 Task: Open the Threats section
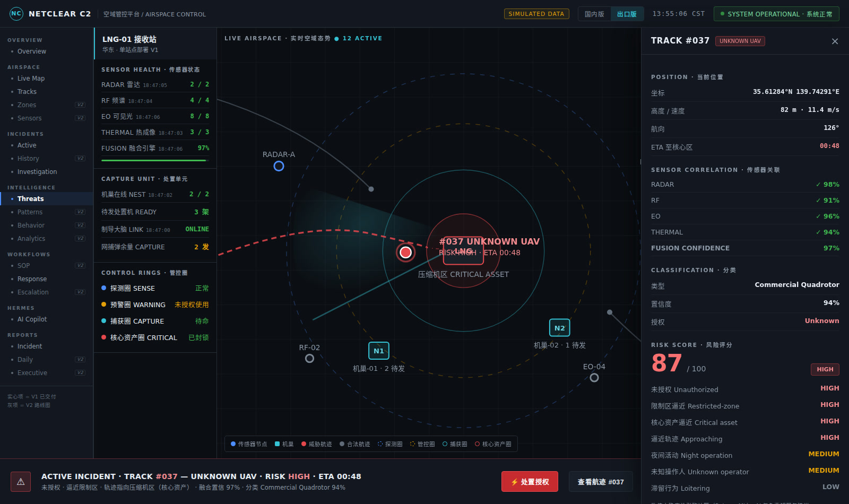(47, 199)
